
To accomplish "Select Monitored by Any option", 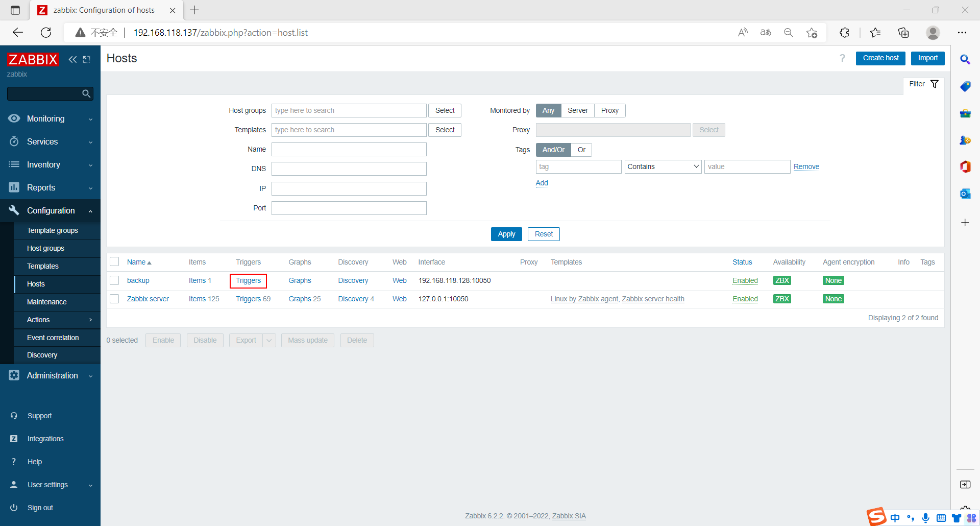I will pyautogui.click(x=548, y=110).
